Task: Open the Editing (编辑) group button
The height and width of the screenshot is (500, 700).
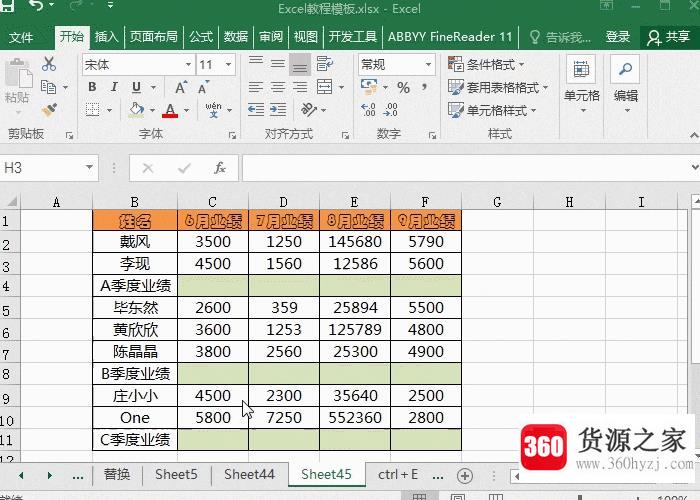Action: 625,85
